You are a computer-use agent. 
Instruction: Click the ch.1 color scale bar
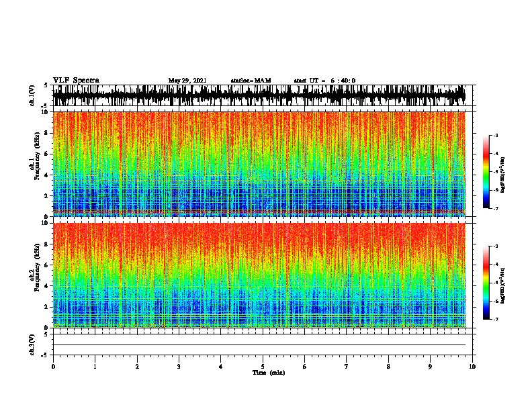pyautogui.click(x=486, y=172)
